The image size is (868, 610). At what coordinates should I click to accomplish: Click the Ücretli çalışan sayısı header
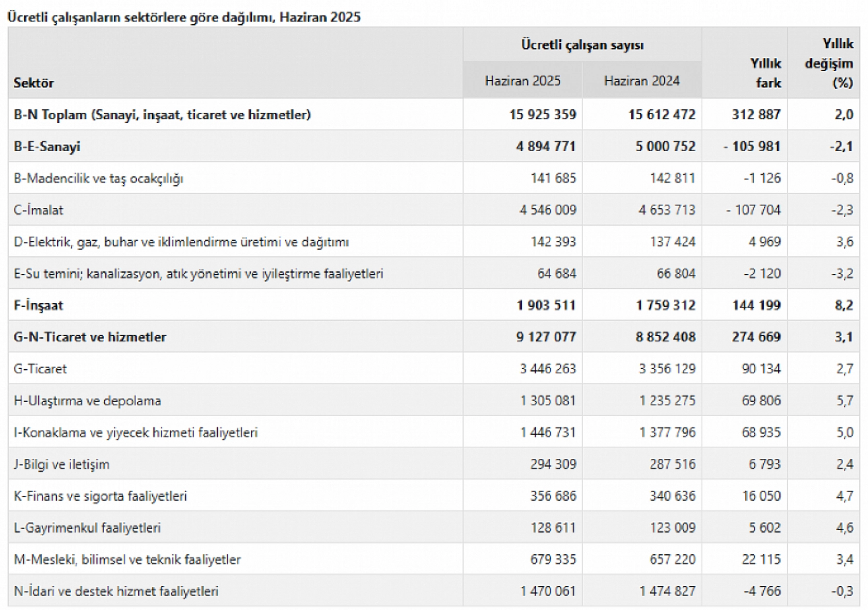(582, 45)
